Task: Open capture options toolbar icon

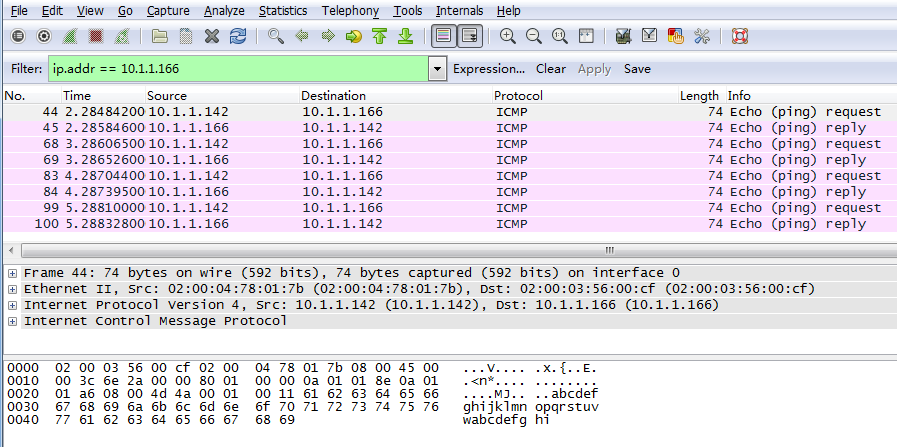Action: tap(44, 37)
